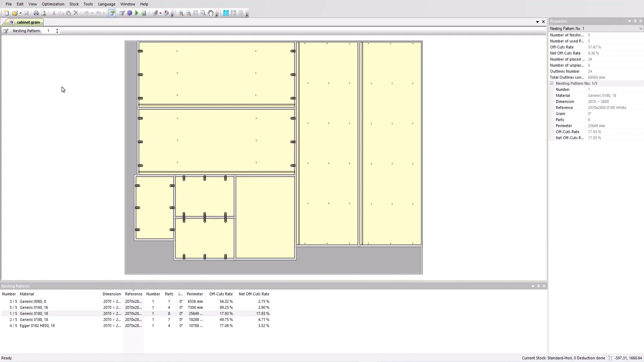Toggle pin on the Nesting Patterns panel

[538, 286]
